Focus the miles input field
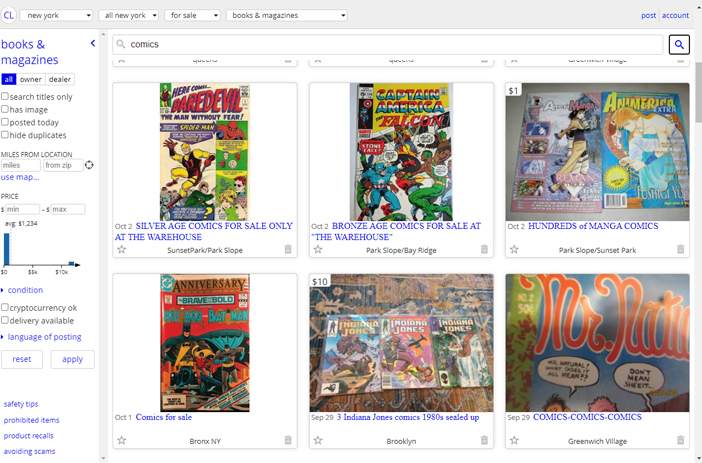Screen dimensions: 702x463 coord(21,165)
